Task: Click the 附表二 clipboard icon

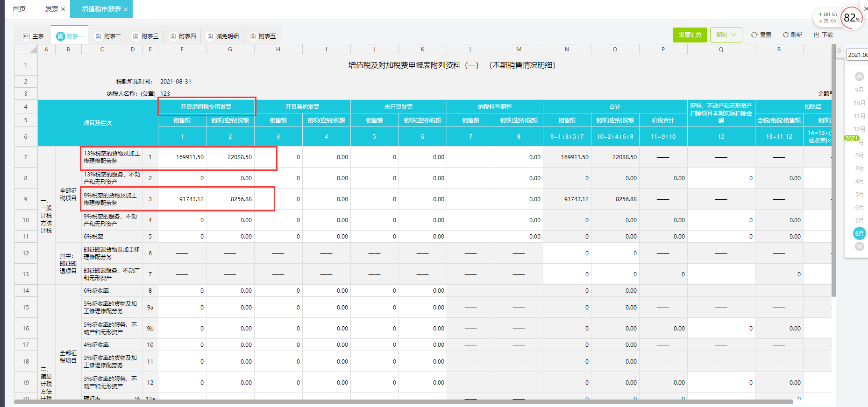Action: (98, 36)
